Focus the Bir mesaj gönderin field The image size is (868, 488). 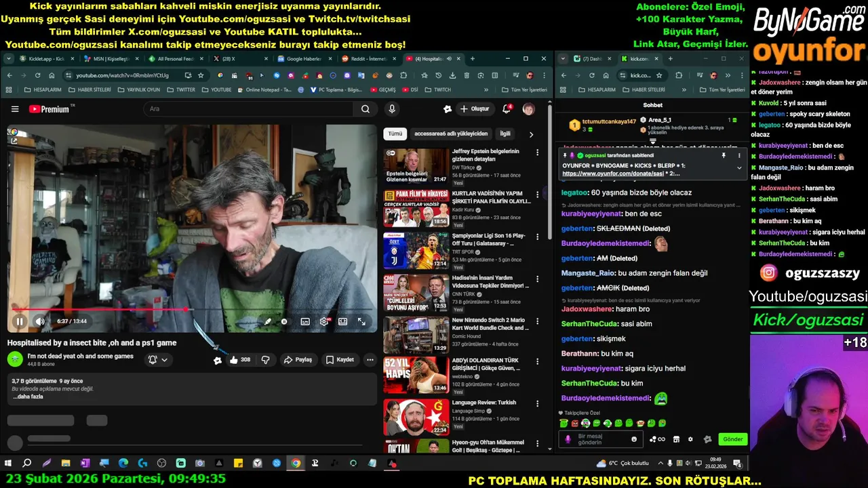[601, 439]
